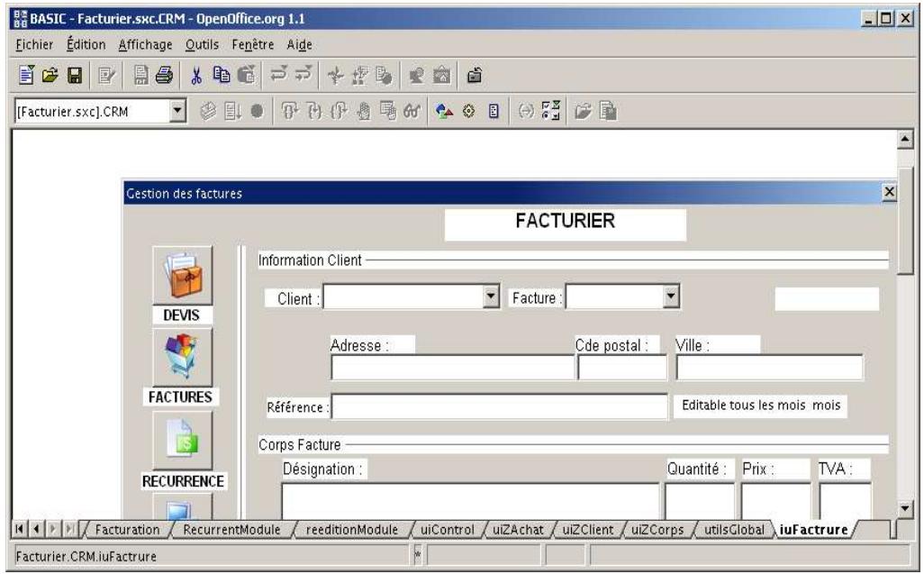Switch to the uiZCorps tab

coord(657,530)
